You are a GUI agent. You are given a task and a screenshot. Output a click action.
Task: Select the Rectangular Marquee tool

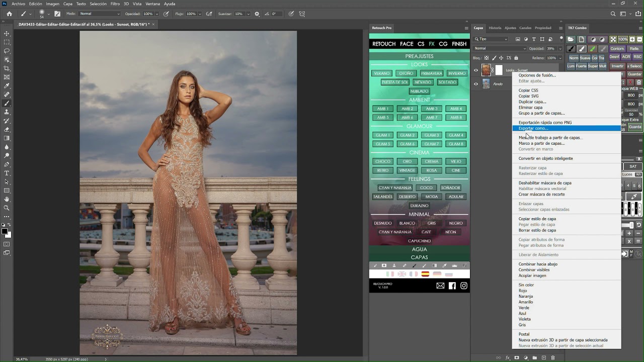click(x=7, y=42)
